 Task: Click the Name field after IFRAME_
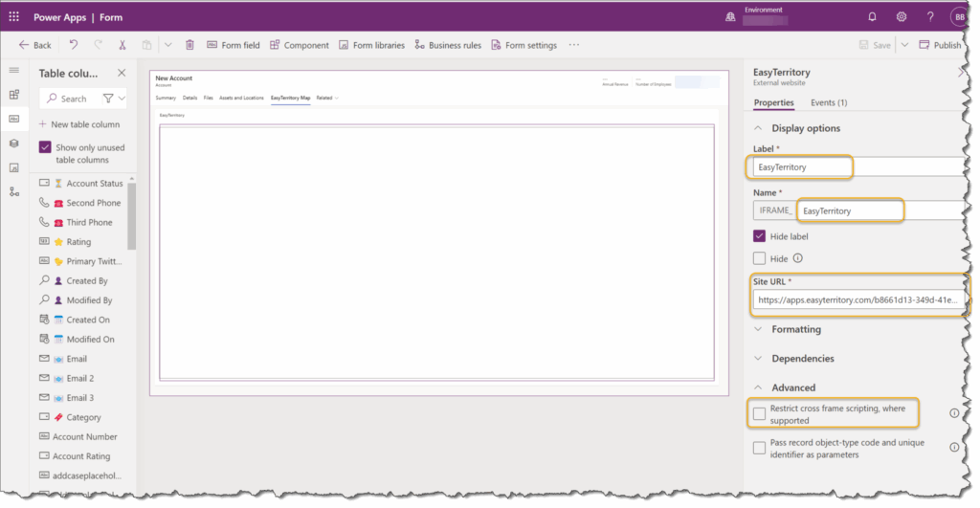coord(881,210)
